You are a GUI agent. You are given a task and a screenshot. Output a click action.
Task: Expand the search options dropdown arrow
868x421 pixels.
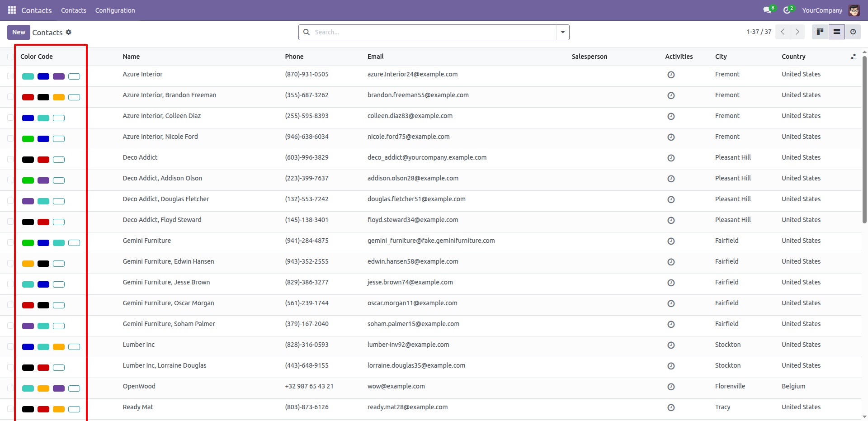click(563, 32)
